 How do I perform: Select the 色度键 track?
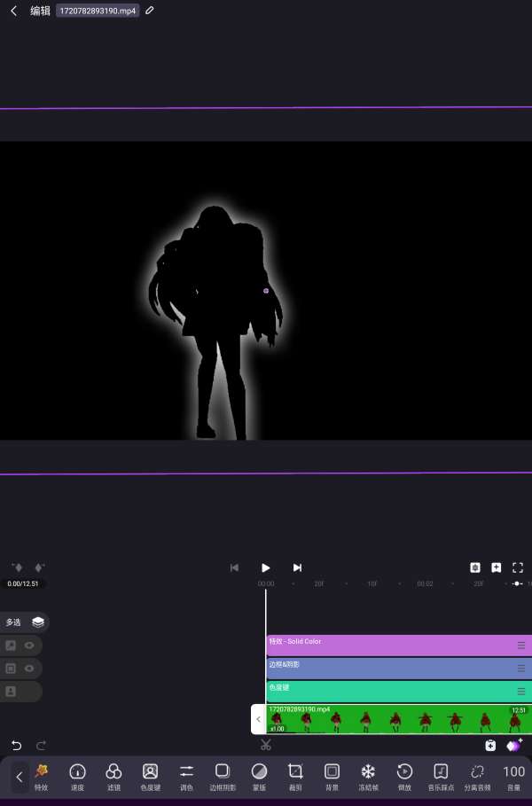(399, 692)
